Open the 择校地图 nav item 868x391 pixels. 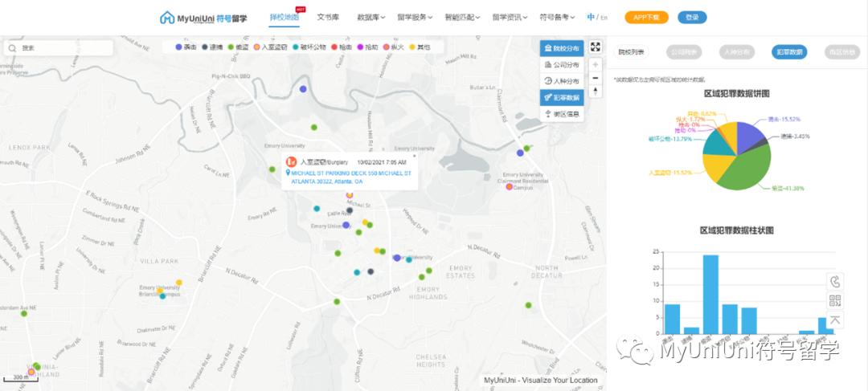click(284, 18)
